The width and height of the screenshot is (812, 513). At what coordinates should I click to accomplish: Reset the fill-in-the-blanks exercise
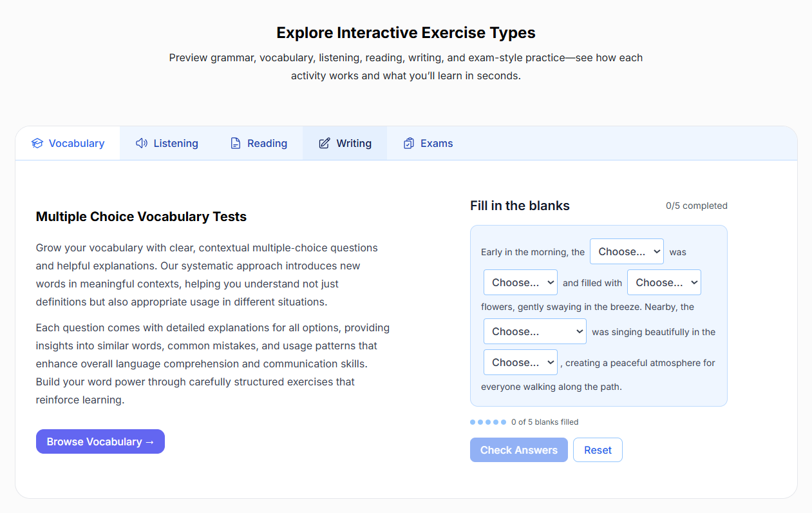click(x=598, y=450)
